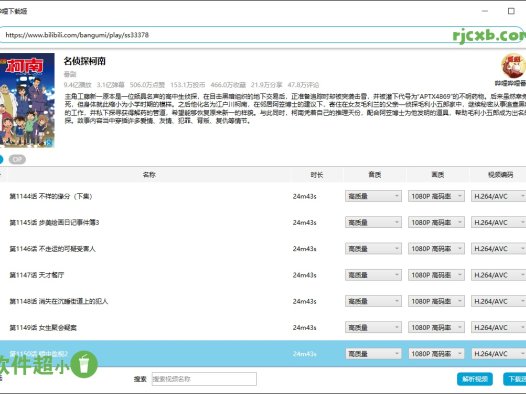526x394 pixels.
Task: Open the Detective Conan cover thumbnail
Action: (27, 100)
